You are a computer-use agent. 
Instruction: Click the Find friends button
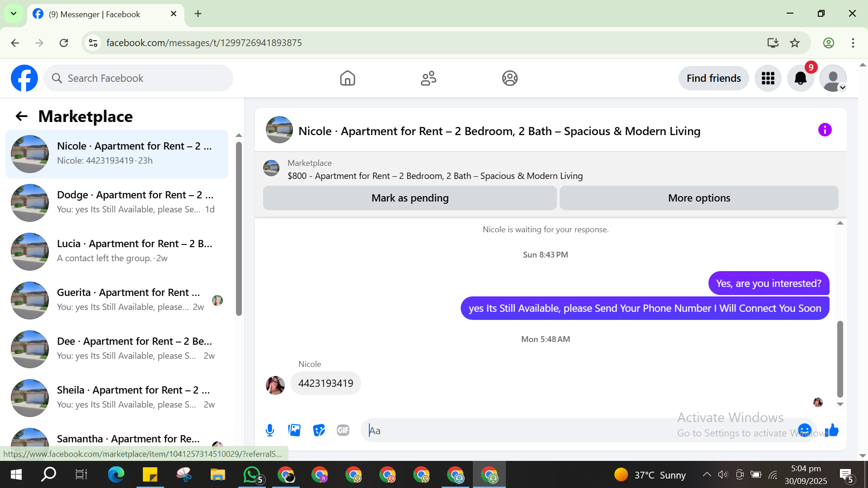click(x=713, y=78)
